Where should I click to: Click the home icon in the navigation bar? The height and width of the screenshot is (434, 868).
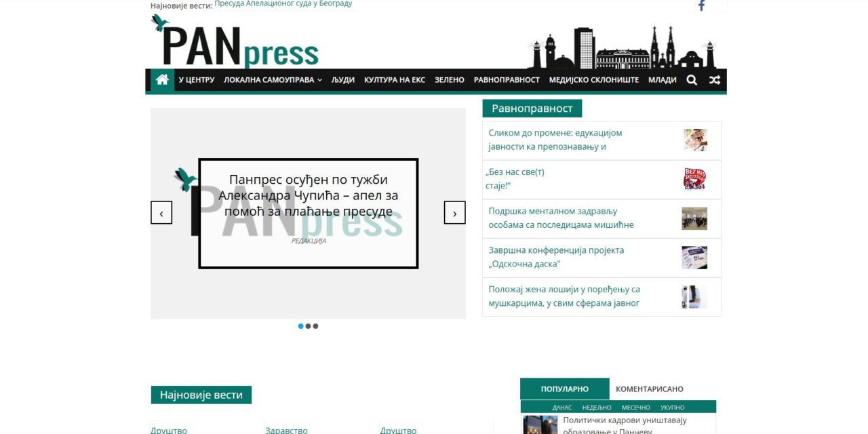(x=161, y=79)
